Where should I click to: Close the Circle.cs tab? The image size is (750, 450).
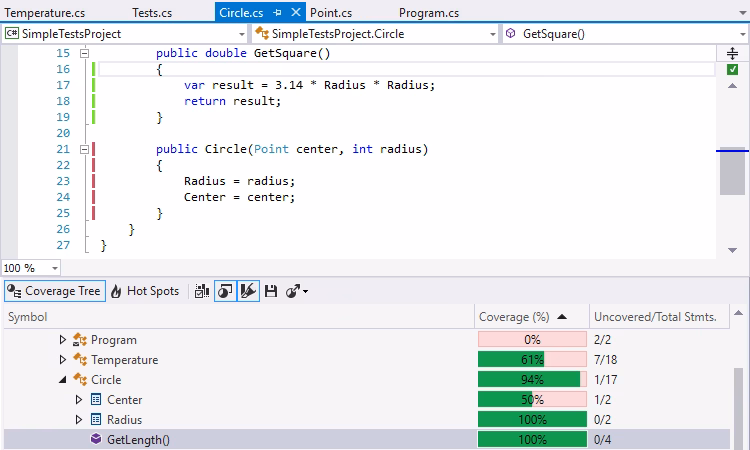click(297, 13)
